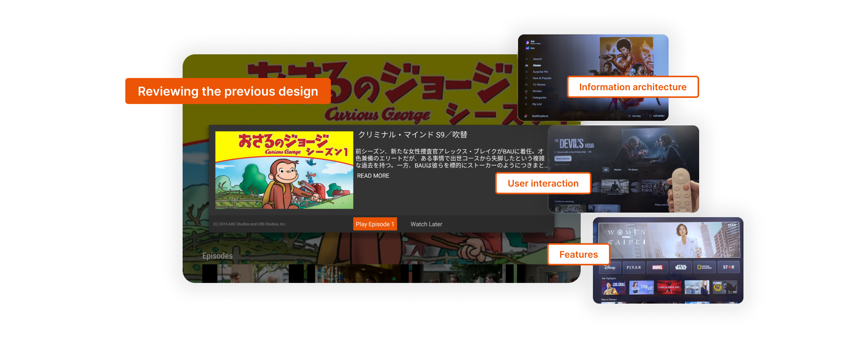
Task: Click the My List plus icon
Action: click(x=526, y=104)
